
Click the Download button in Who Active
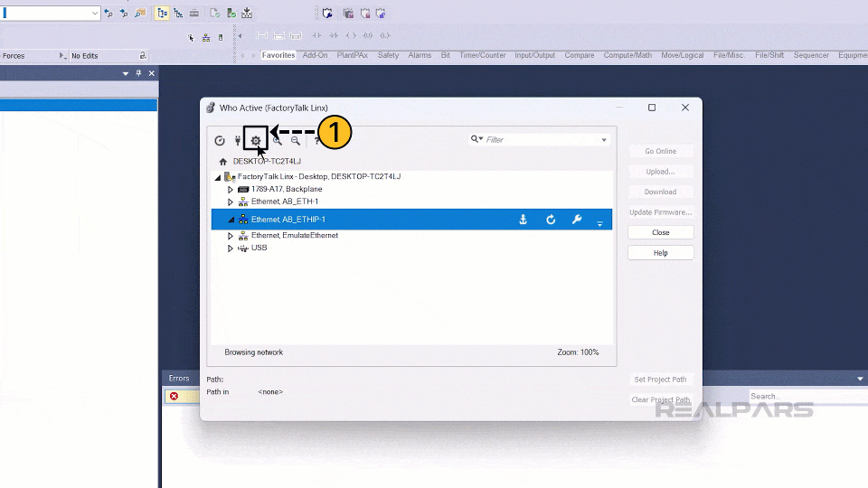[x=660, y=192]
